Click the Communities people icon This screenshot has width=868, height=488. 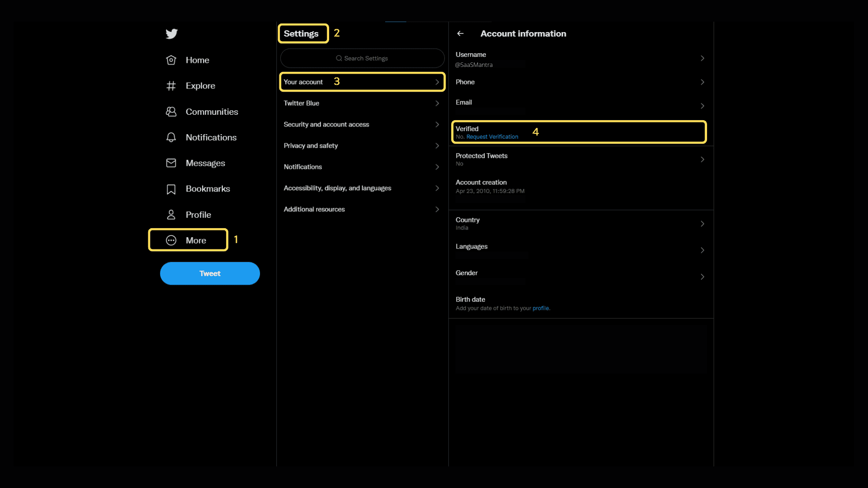click(171, 112)
